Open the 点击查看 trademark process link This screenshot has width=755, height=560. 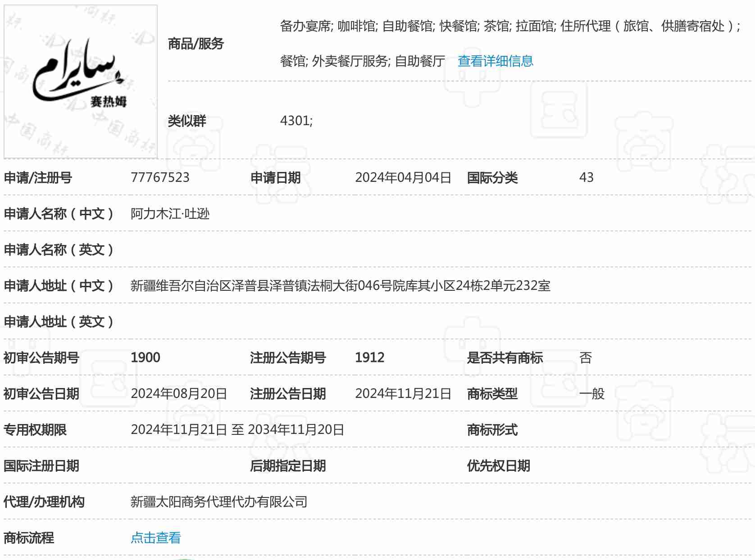[x=155, y=537]
